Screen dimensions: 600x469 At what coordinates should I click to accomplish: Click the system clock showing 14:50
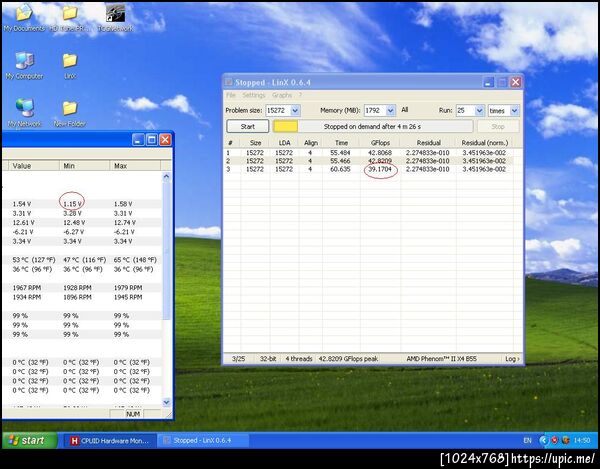coord(582,440)
